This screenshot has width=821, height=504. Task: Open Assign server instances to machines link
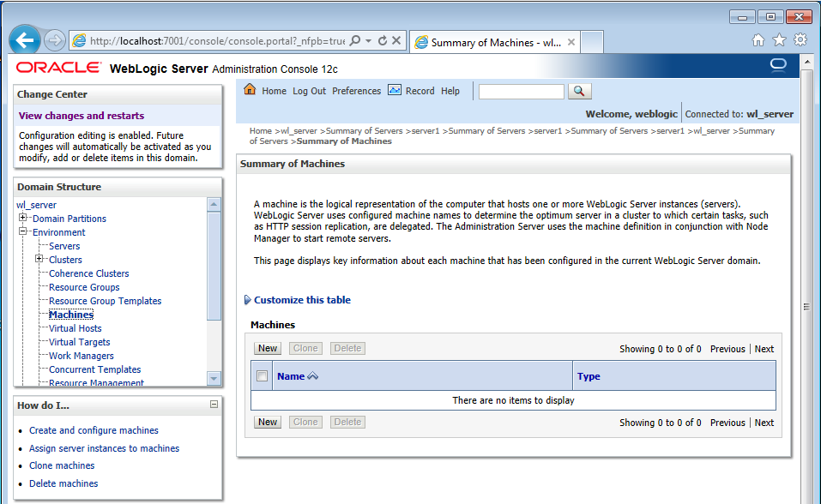[104, 448]
